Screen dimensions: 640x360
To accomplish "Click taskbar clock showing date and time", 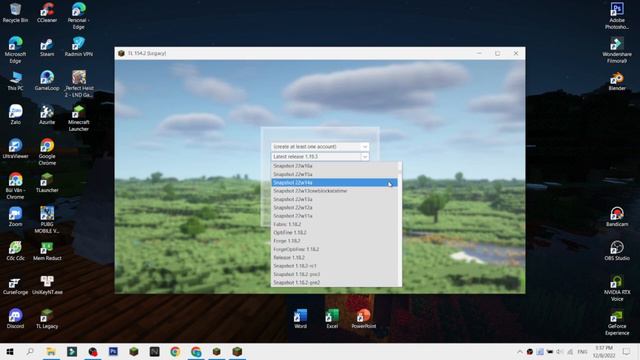I will pyautogui.click(x=604, y=351).
